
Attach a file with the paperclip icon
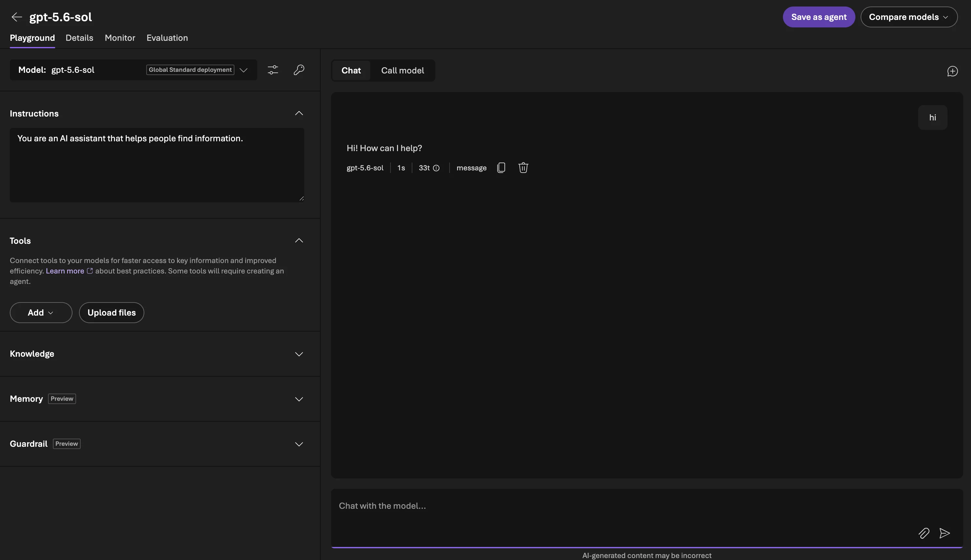click(924, 533)
